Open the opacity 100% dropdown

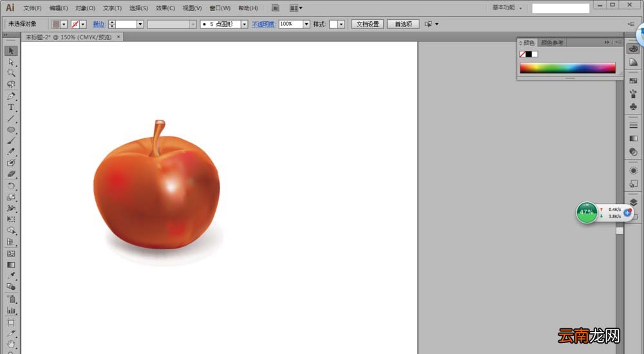(x=306, y=24)
